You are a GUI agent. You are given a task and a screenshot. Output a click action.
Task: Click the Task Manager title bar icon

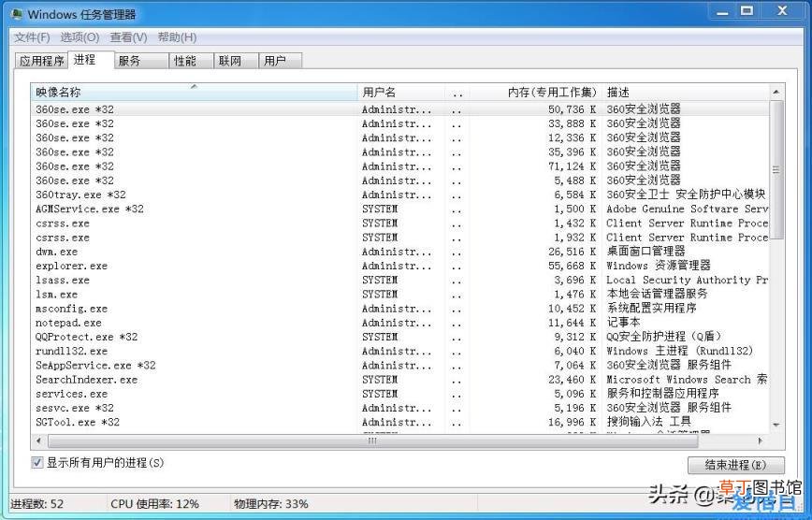17,14
